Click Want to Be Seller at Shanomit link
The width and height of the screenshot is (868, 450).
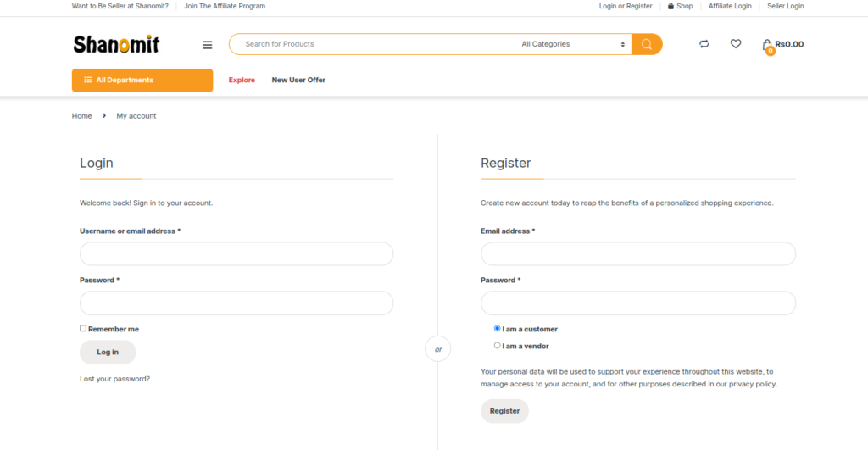(x=120, y=6)
